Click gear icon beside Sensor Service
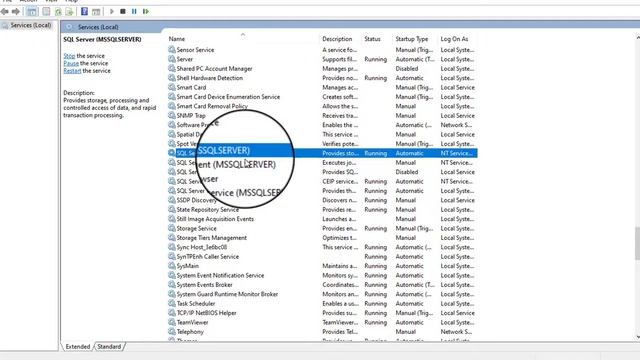This screenshot has width=640, height=360. click(x=172, y=50)
